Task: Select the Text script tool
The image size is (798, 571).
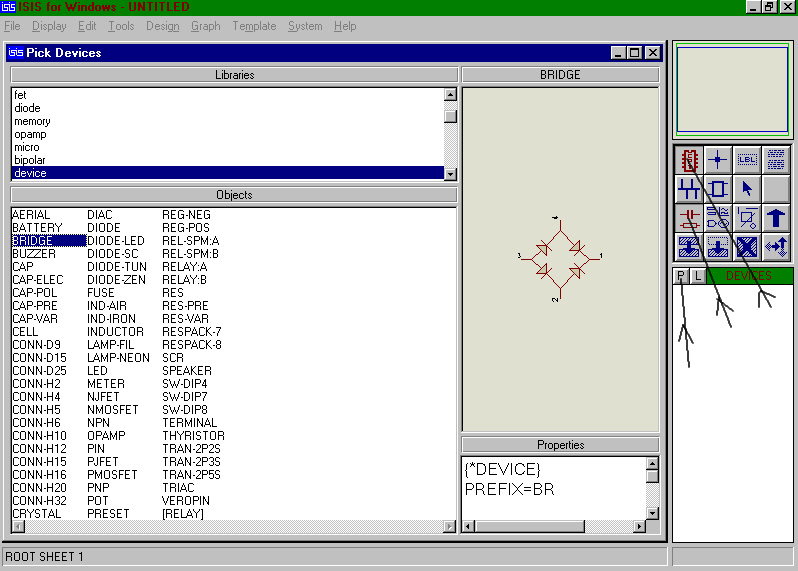Action: [776, 159]
